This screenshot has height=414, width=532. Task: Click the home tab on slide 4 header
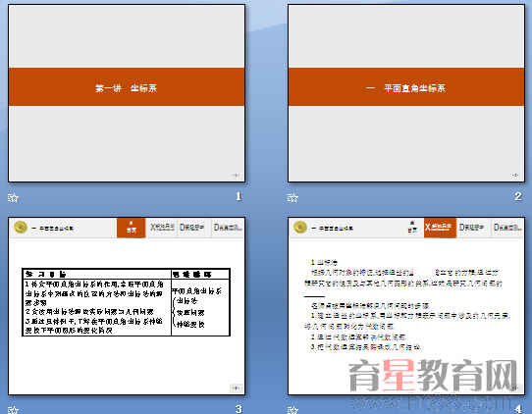click(x=412, y=228)
